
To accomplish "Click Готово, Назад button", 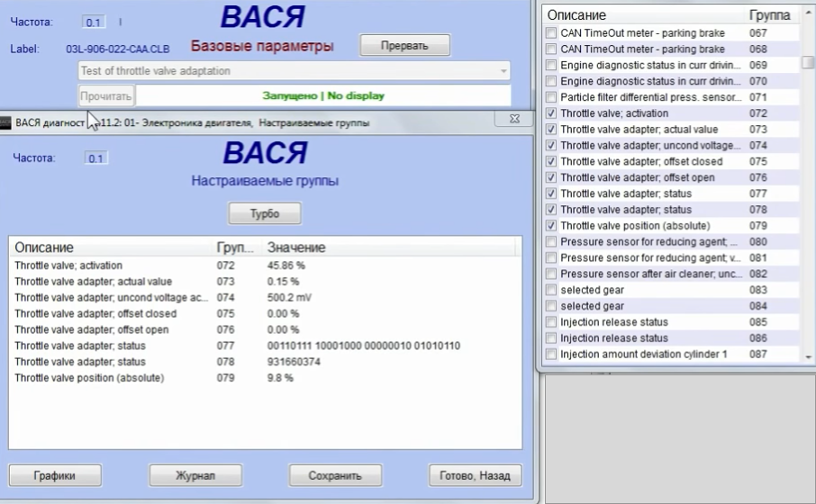I will point(475,475).
